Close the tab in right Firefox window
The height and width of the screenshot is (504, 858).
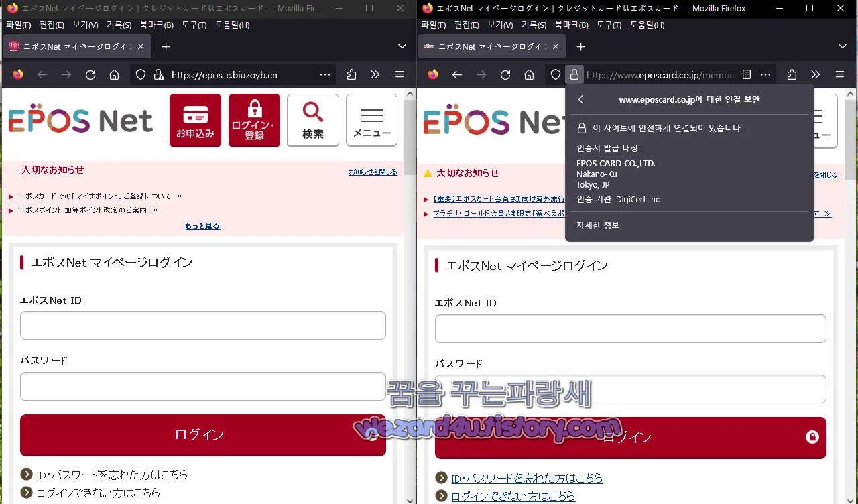[x=556, y=47]
